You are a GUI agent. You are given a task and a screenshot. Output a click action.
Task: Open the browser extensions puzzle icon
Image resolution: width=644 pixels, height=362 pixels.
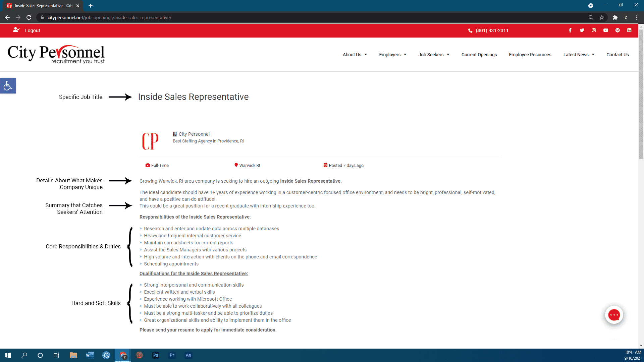[615, 17]
